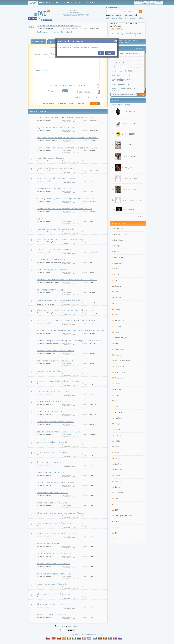
Task: Open the 'Bez kategorii' category dropdown
Action: [88, 92]
